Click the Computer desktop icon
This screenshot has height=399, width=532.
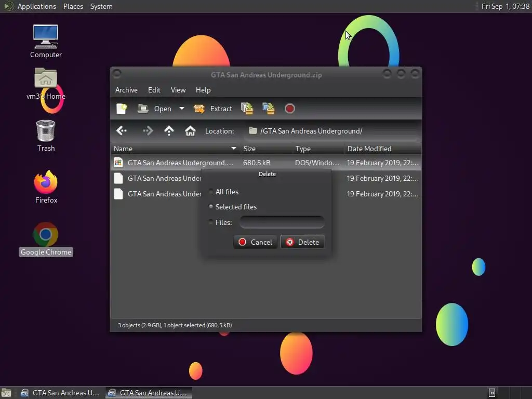[x=46, y=41]
